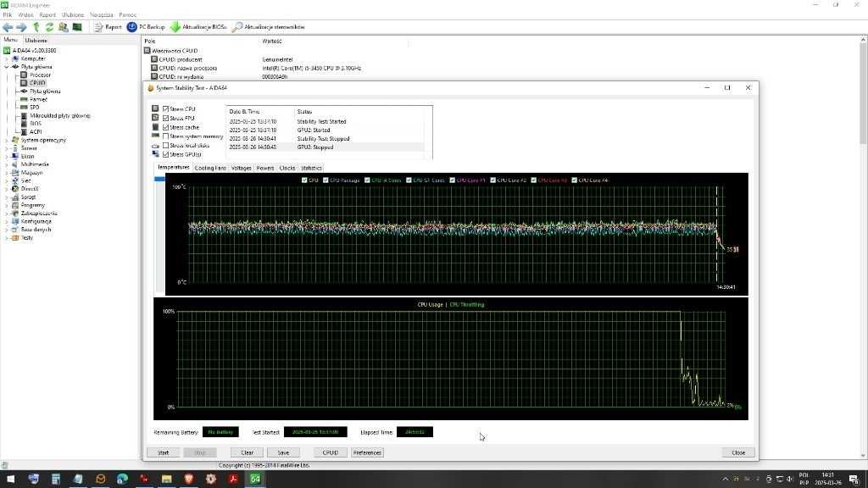Enable the Stress local disks checkbox
The width and height of the screenshot is (868, 488).
click(165, 146)
